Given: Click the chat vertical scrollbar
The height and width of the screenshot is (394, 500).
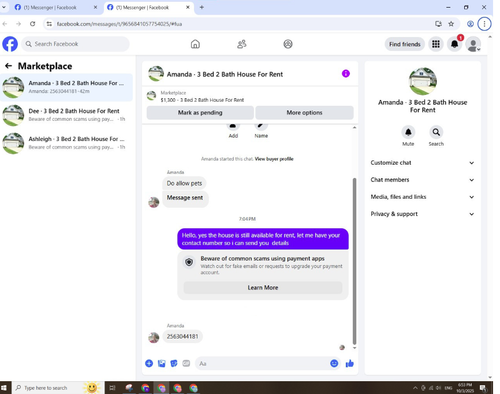Looking at the screenshot, I should click(x=354, y=261).
